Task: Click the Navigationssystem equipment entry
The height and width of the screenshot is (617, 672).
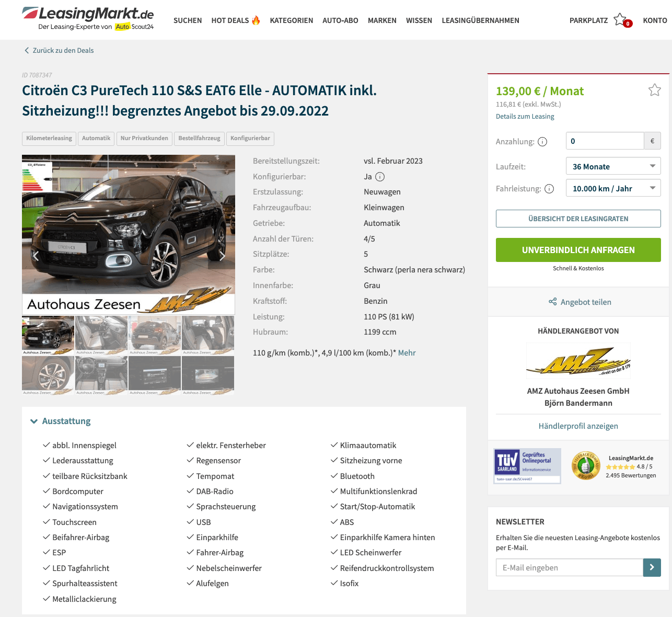Action: [85, 507]
